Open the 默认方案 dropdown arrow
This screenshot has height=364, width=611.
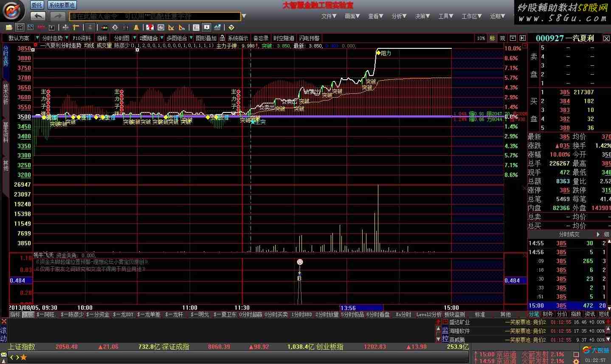(37, 38)
